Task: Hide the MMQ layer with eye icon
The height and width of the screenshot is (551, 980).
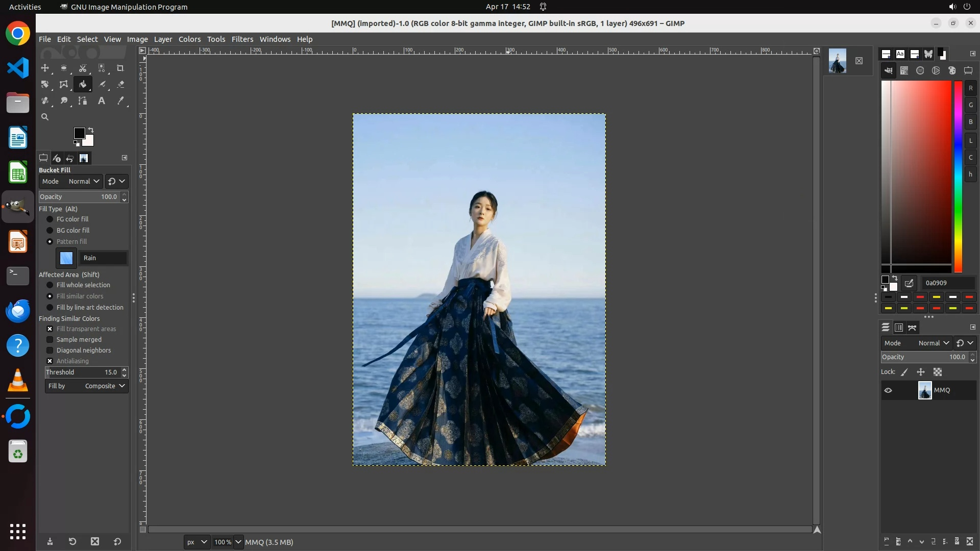Action: click(x=888, y=390)
